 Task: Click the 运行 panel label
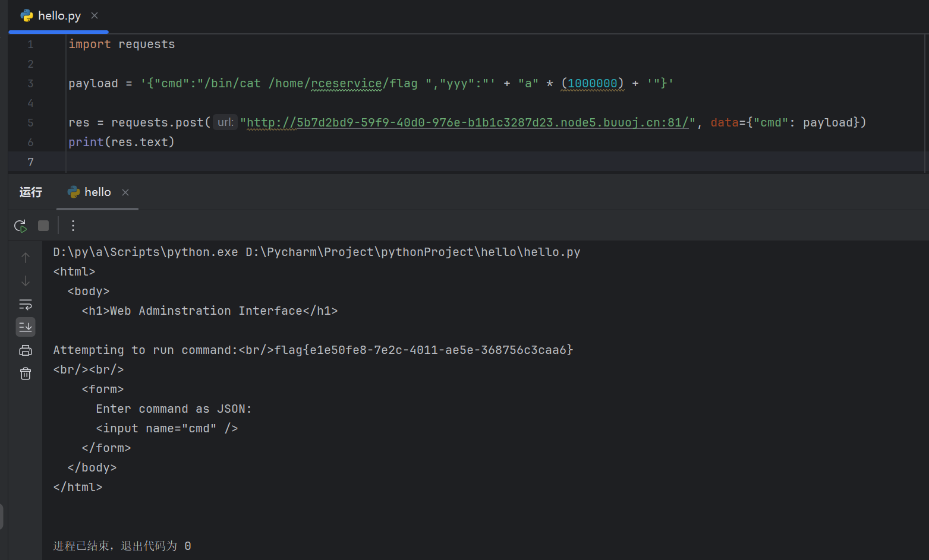click(31, 192)
